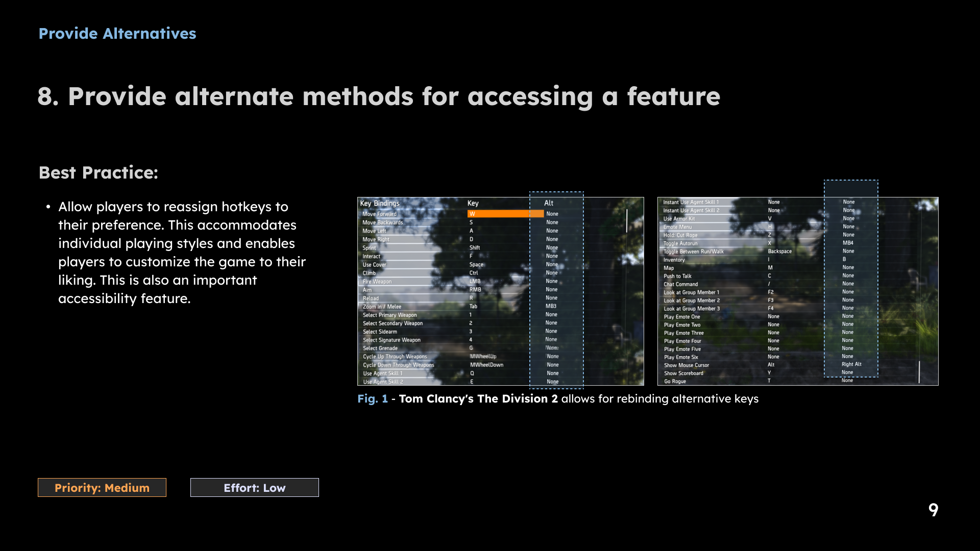Click the left key bindings list scrollbar
This screenshot has height=551, width=980.
(x=627, y=220)
